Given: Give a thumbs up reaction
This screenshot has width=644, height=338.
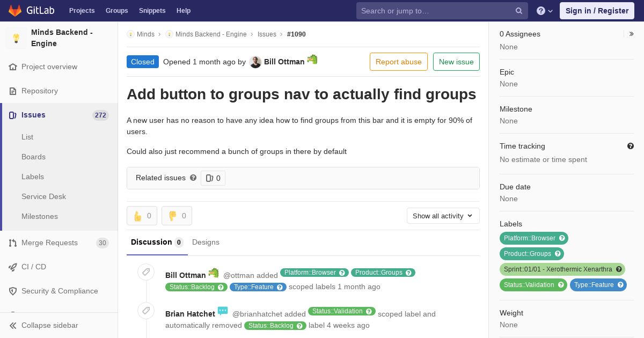Looking at the screenshot, I should 142,216.
